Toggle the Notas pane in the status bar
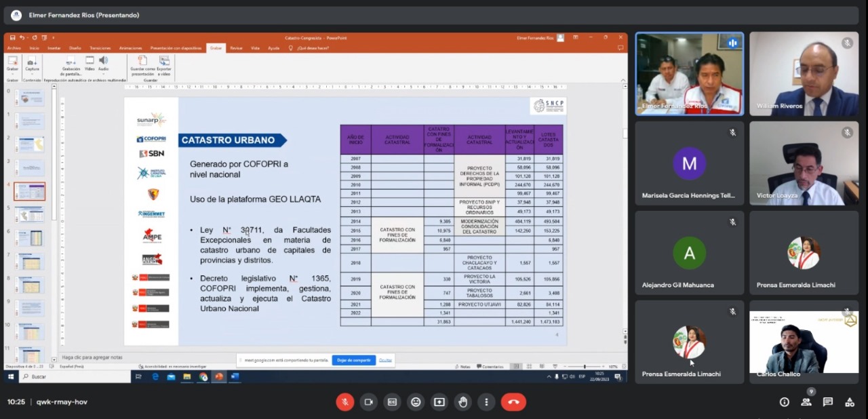 (x=462, y=367)
